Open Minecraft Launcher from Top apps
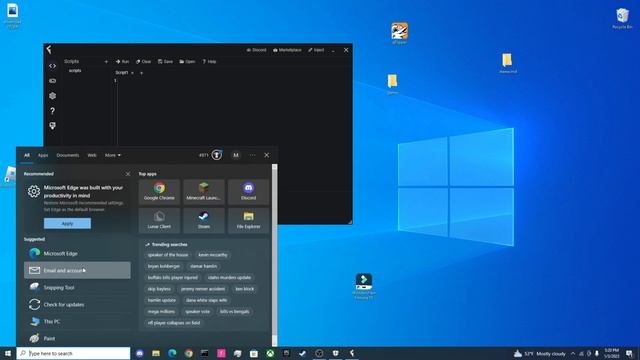Viewport: 640px width, 360px height. 204,191
